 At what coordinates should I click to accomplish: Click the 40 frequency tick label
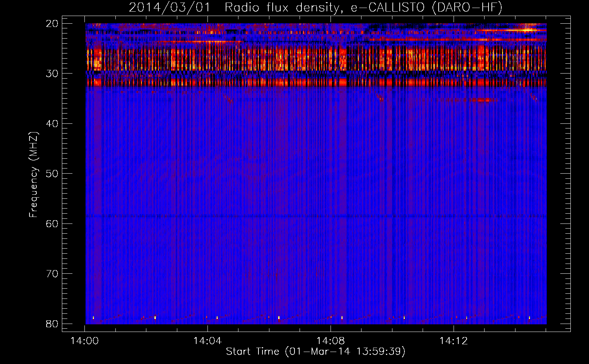pyautogui.click(x=52, y=124)
